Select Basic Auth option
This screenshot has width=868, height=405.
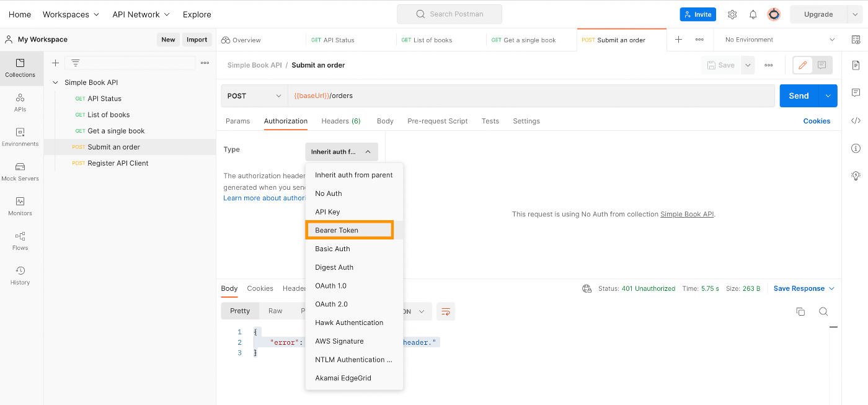354,249
